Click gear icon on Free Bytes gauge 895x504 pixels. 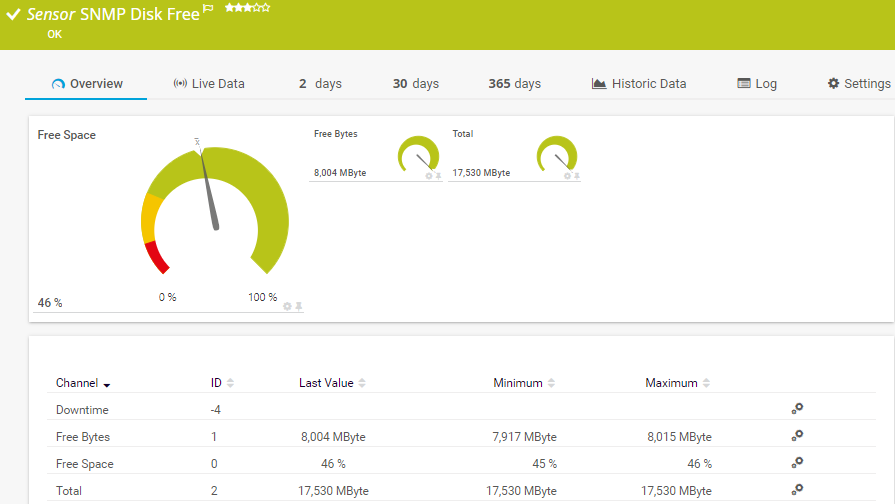[429, 176]
